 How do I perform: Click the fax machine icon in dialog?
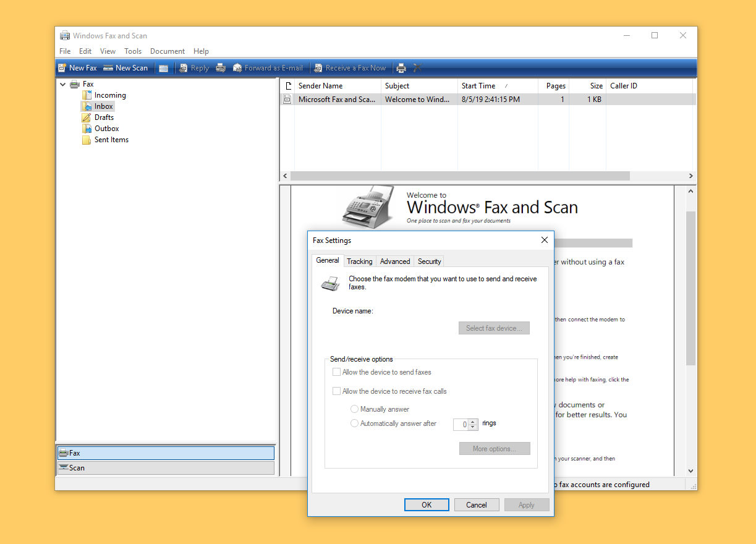click(330, 283)
